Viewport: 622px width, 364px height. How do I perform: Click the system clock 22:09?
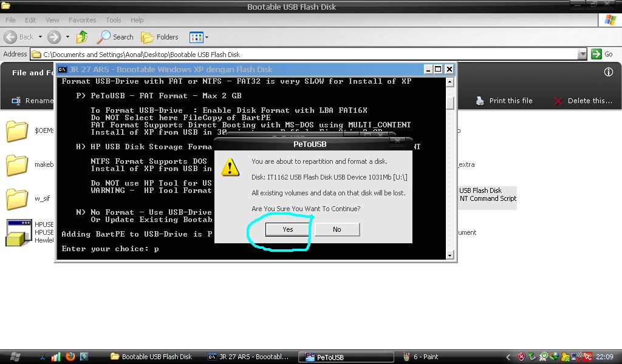pos(604,357)
